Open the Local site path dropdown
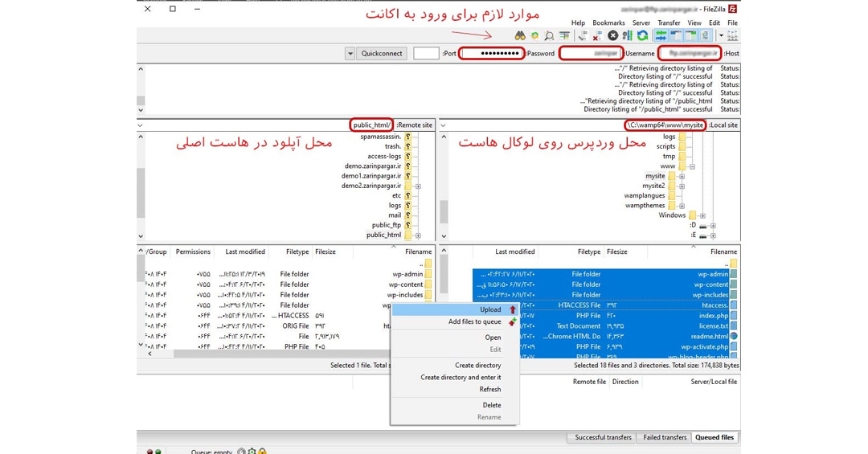868x454 pixels. [443, 125]
